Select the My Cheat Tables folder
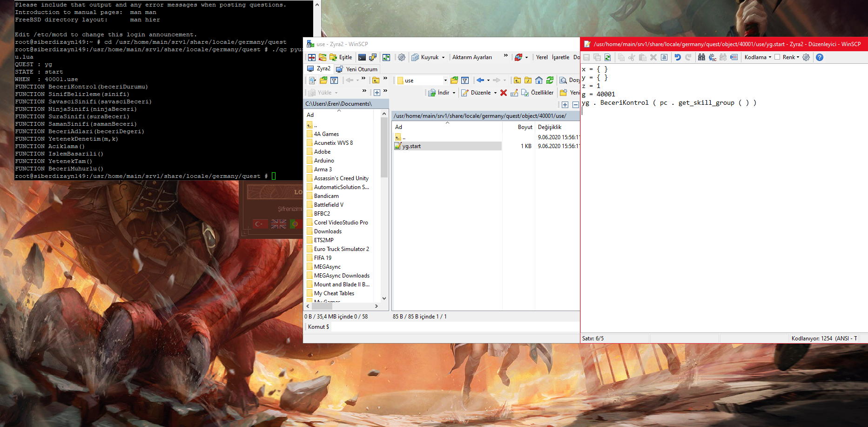This screenshot has height=427, width=868. [x=334, y=293]
